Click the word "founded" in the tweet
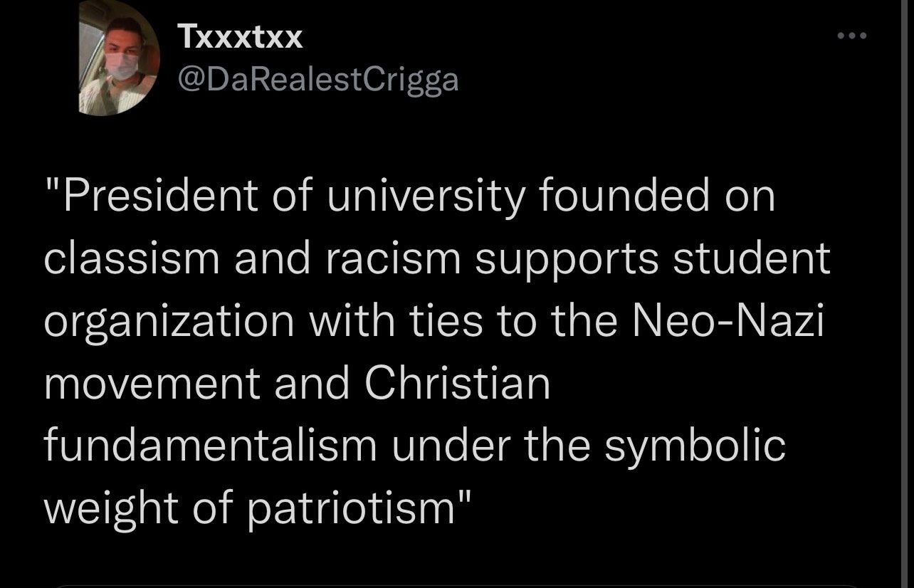Screen dimensions: 914x588 (x=625, y=196)
